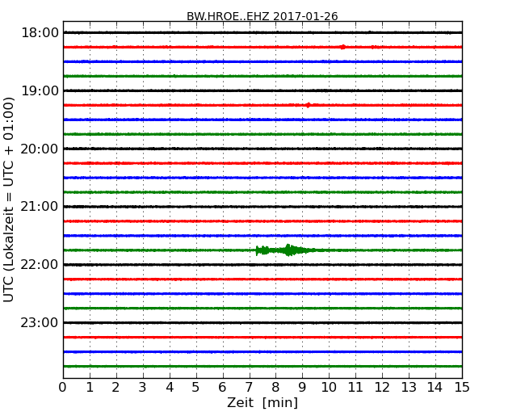
Task: Click the x-axis tick label 13
Action: coord(409,387)
